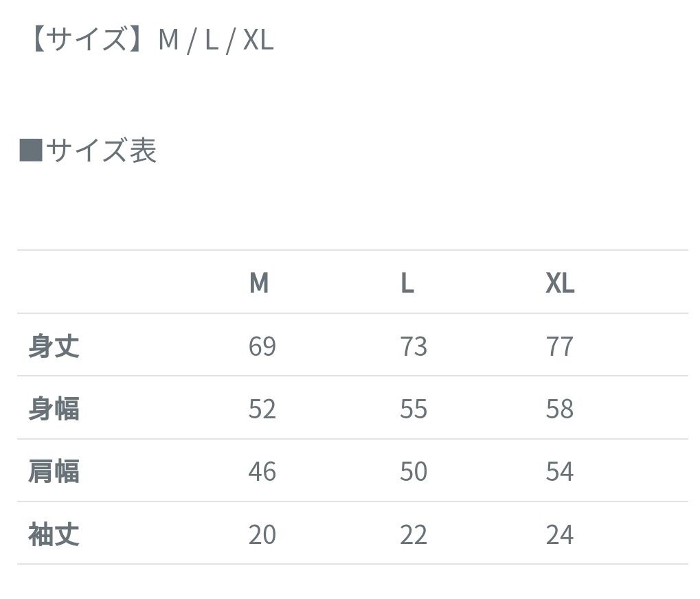Select the 身丈 row label

pos(54,346)
